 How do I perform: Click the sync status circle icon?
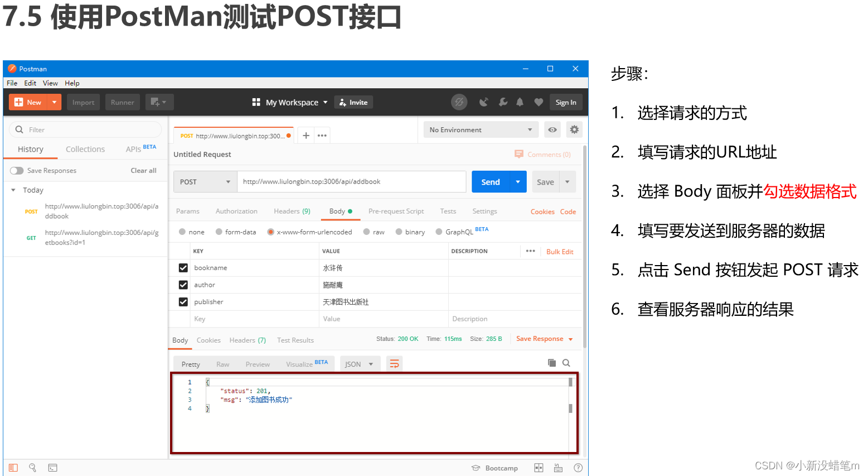pos(459,102)
